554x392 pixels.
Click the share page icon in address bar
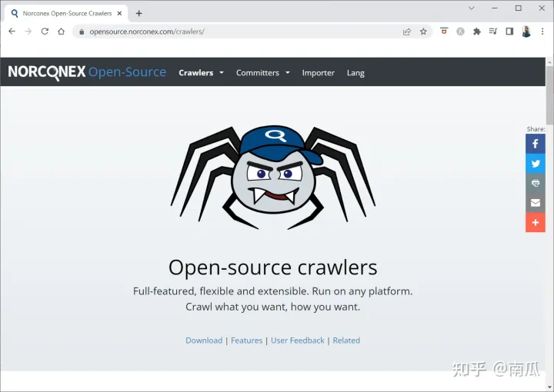[407, 32]
